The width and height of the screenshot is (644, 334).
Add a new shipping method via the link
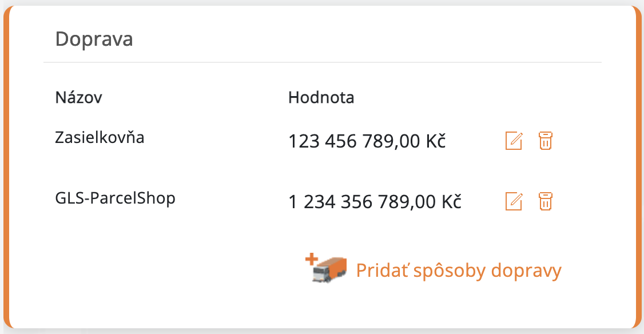[458, 270]
